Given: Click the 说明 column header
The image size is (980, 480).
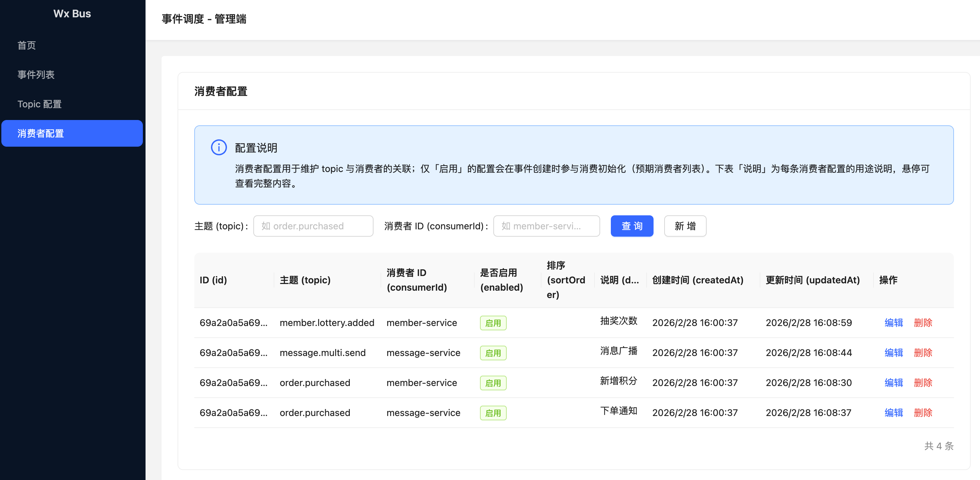Looking at the screenshot, I should point(619,280).
